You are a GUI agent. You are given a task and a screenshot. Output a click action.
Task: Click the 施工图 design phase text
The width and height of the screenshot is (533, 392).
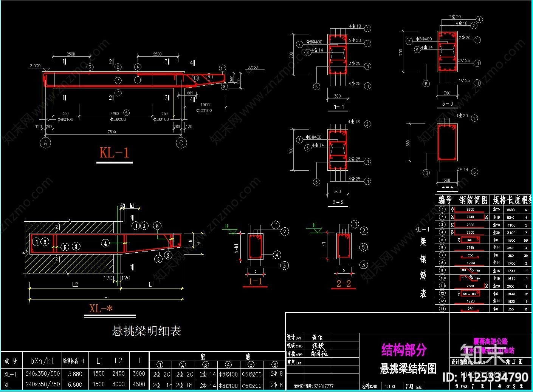[x=514, y=362]
